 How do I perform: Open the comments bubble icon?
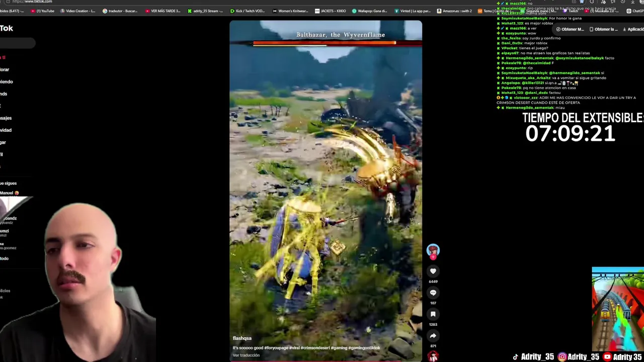[x=433, y=293]
